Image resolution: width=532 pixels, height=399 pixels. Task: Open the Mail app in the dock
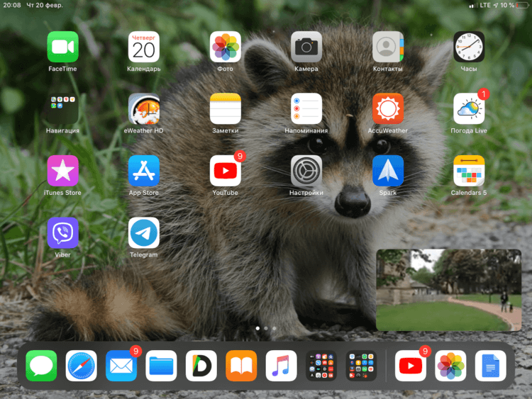tap(121, 366)
